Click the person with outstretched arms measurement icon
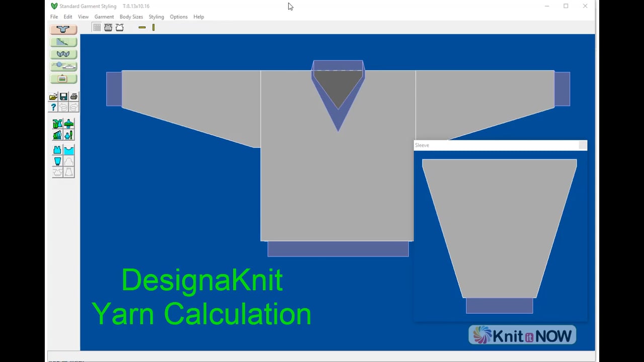 pos(69,124)
